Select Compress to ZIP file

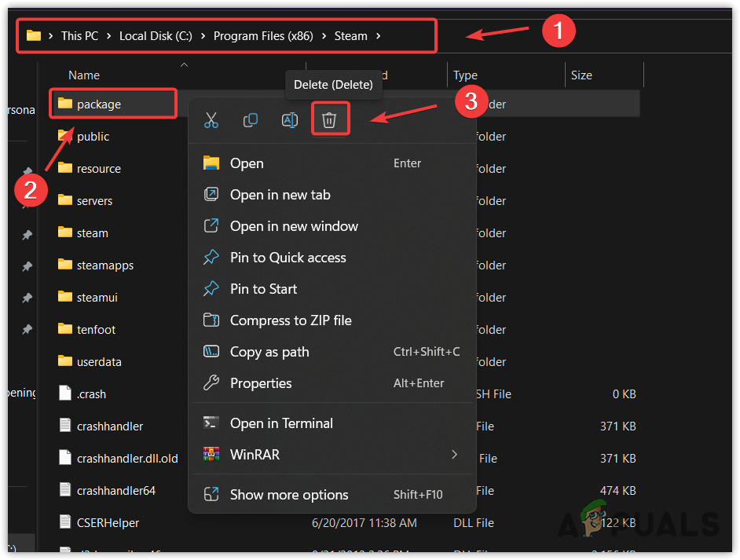pos(332,320)
